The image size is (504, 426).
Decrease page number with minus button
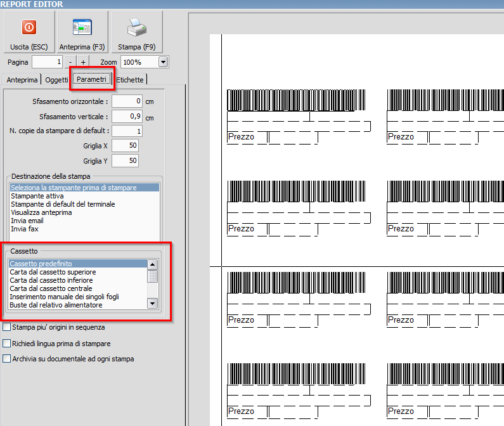[70, 62]
